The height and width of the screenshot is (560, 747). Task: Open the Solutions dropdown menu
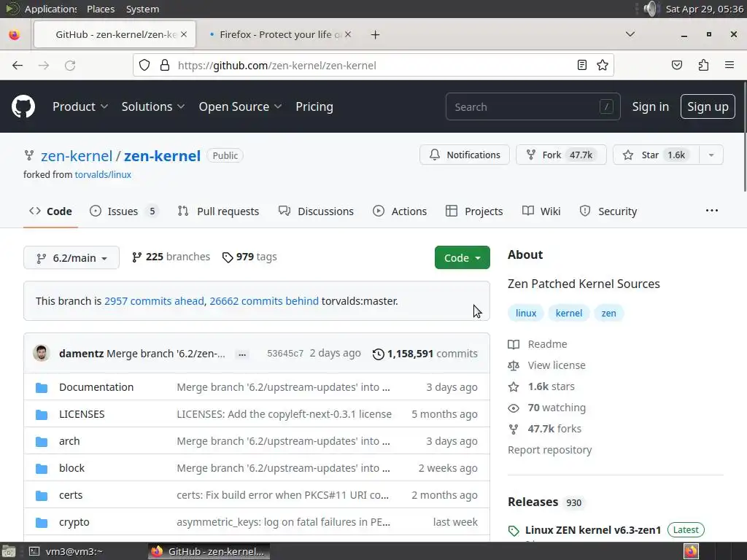(152, 106)
